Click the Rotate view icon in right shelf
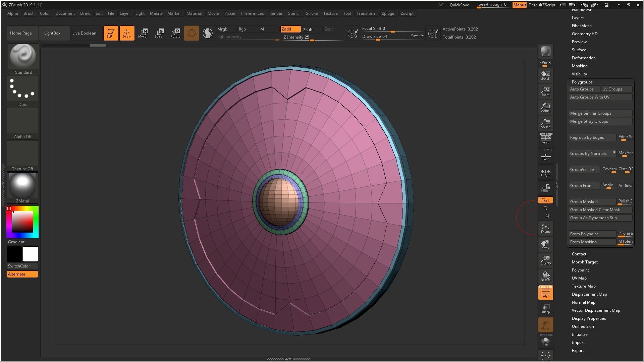The height and width of the screenshot is (362, 644). [x=545, y=276]
